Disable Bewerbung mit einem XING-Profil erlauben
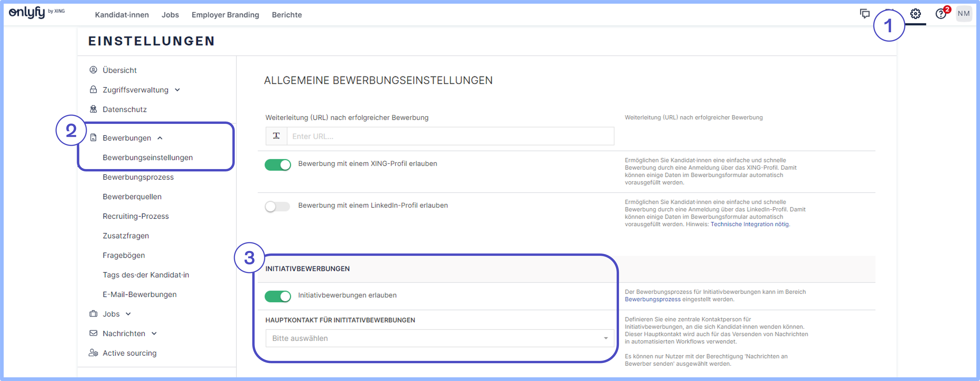The height and width of the screenshot is (381, 980). [278, 165]
